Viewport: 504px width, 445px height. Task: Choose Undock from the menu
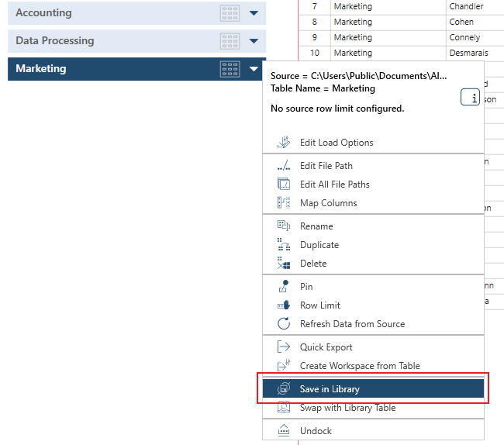pyautogui.click(x=373, y=431)
